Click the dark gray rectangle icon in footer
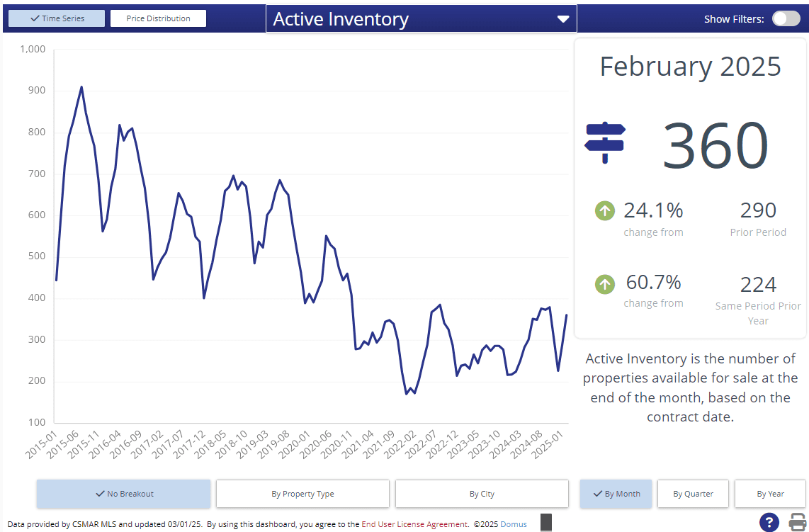 [x=545, y=523]
